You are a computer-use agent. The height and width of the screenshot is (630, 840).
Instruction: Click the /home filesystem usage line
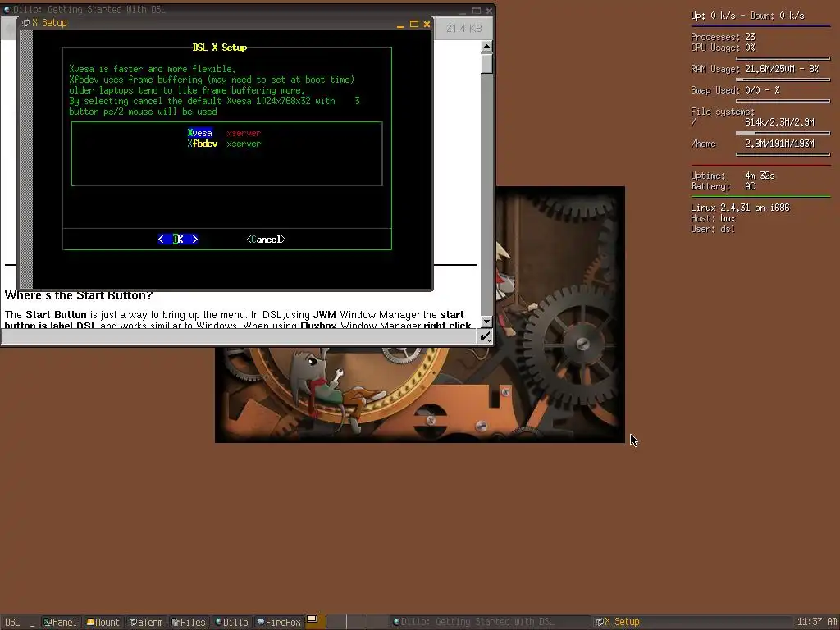point(752,144)
